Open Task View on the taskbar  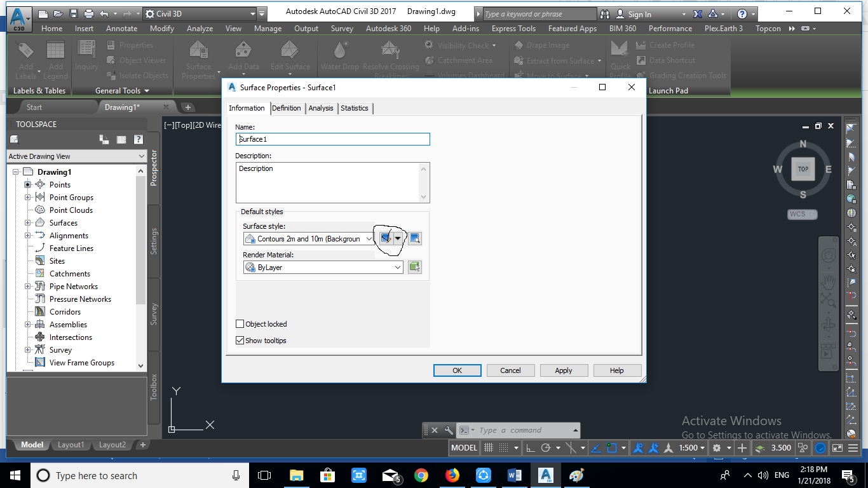[x=264, y=475]
